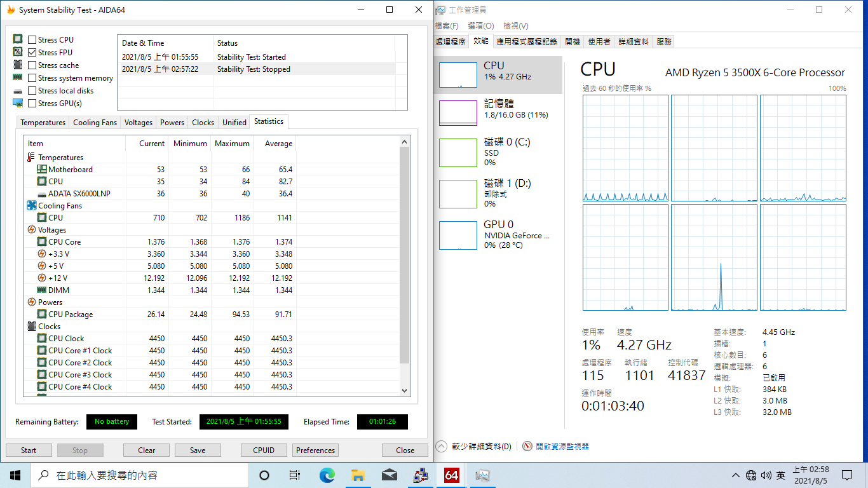Screen dimensions: 868x488
Task: Open Task View from the taskbar
Action: [295, 475]
